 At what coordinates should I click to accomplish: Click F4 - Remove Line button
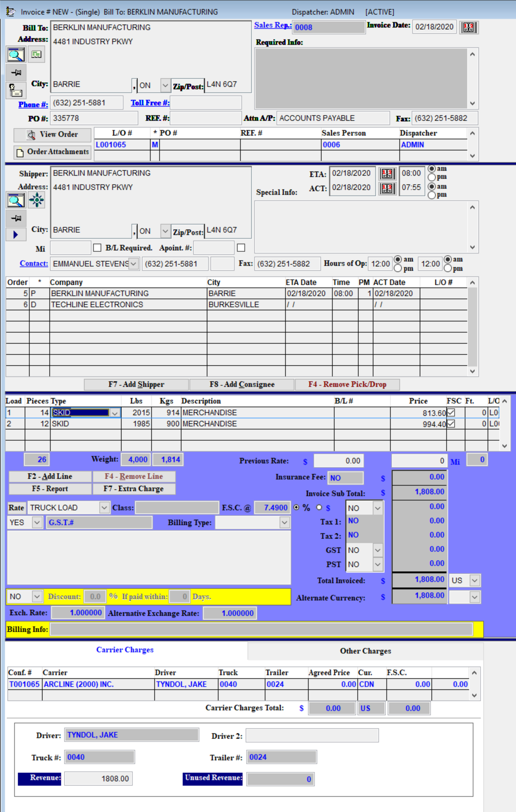[x=134, y=476]
